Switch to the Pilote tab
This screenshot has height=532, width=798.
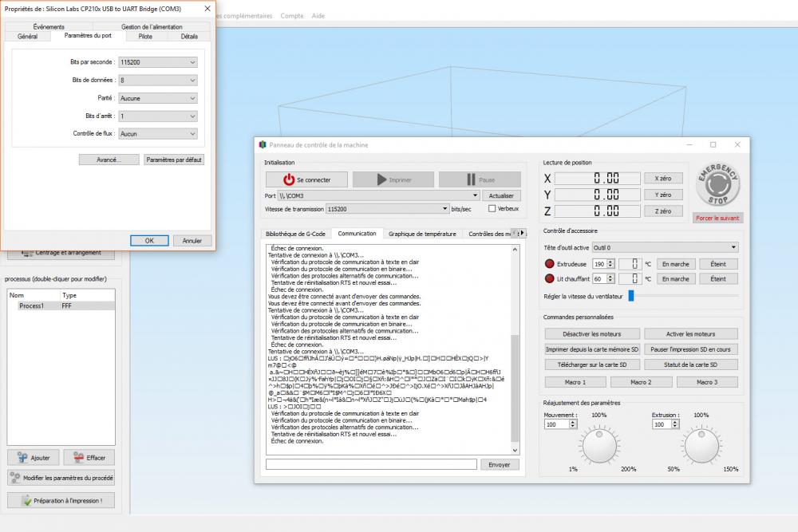pyautogui.click(x=145, y=37)
